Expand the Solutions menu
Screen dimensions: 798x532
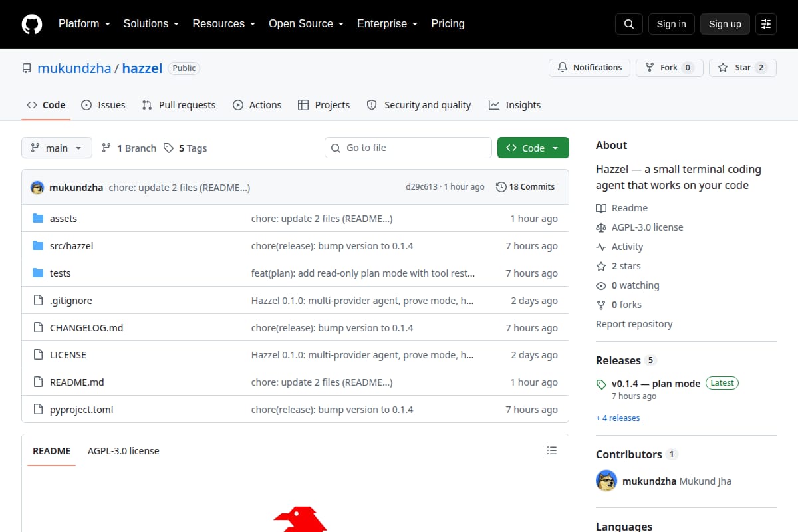[x=151, y=24]
